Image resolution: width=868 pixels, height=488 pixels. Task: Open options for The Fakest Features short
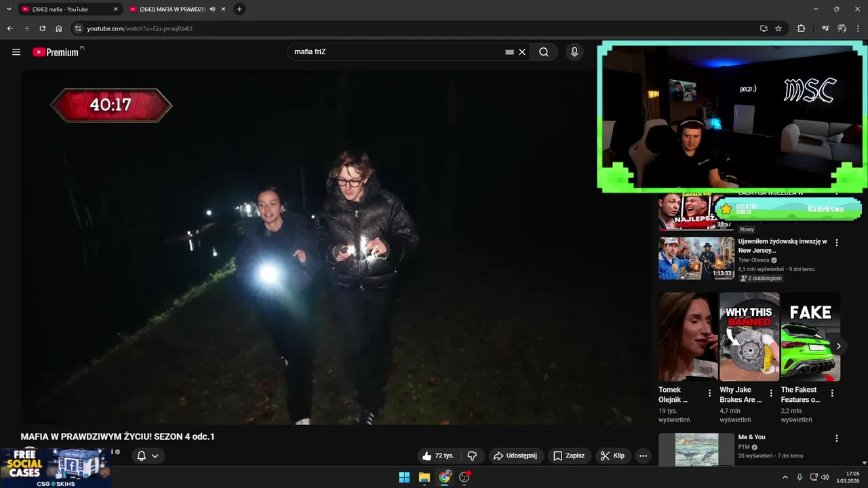point(832,393)
